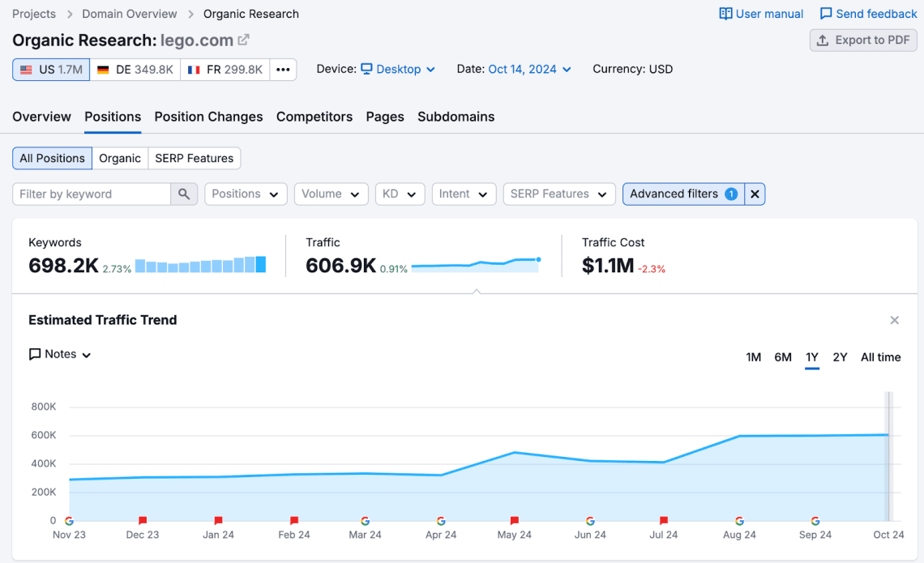Expand the Notes dropdown
Screen dimensions: 924x563
(x=60, y=354)
